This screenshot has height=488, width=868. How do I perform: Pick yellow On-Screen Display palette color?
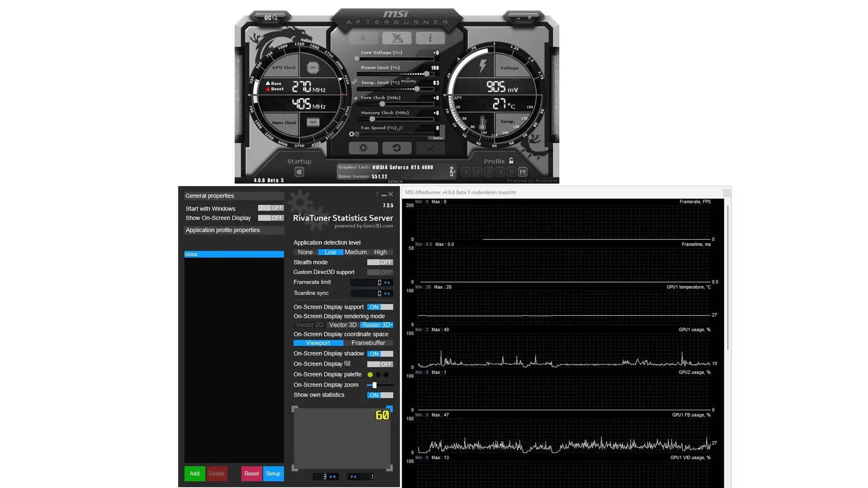(x=370, y=375)
